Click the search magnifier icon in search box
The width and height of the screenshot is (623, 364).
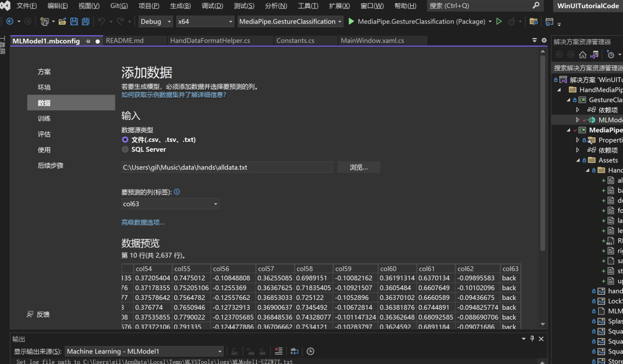coord(536,5)
